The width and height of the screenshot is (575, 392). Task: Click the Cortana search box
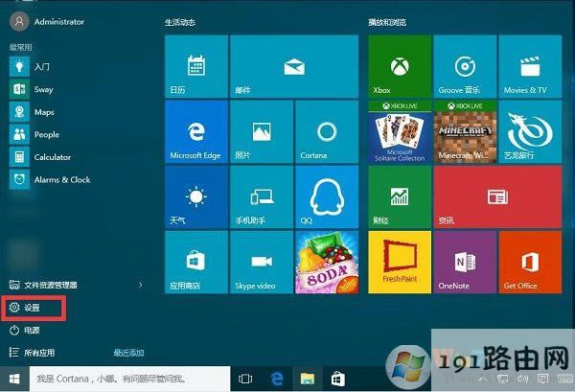click(127, 380)
